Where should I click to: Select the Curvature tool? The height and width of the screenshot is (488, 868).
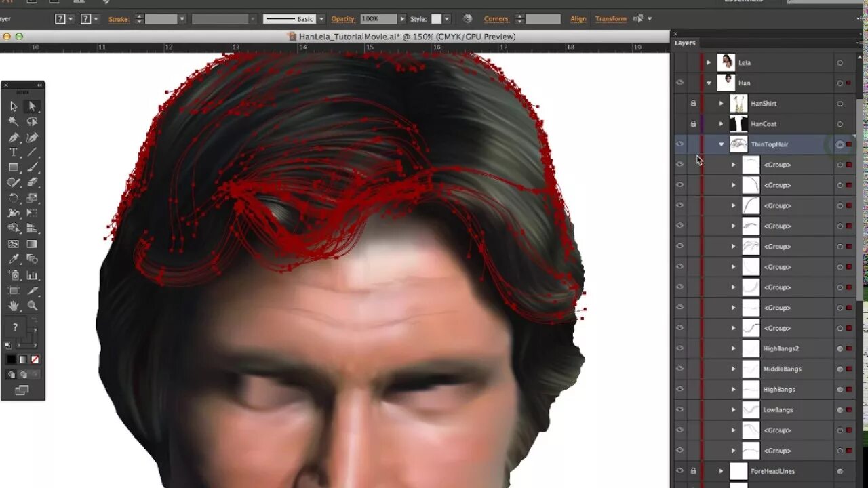point(32,137)
